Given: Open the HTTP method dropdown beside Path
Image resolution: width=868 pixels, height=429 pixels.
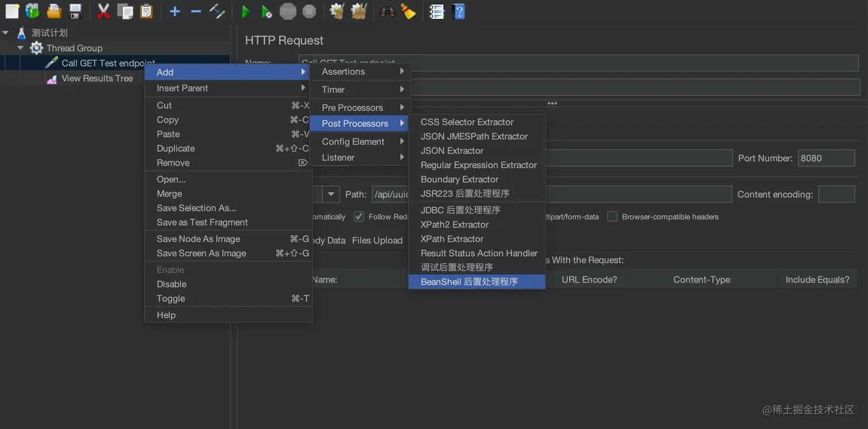Looking at the screenshot, I should (331, 194).
